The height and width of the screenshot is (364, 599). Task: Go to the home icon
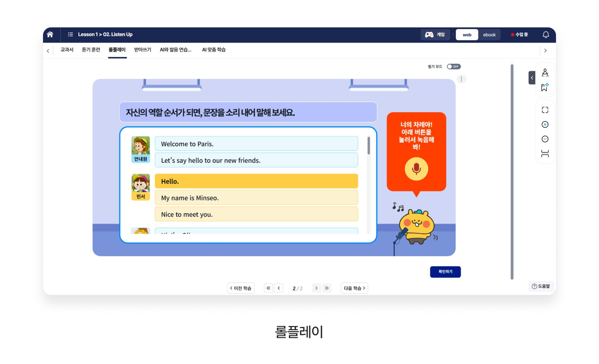coord(50,35)
